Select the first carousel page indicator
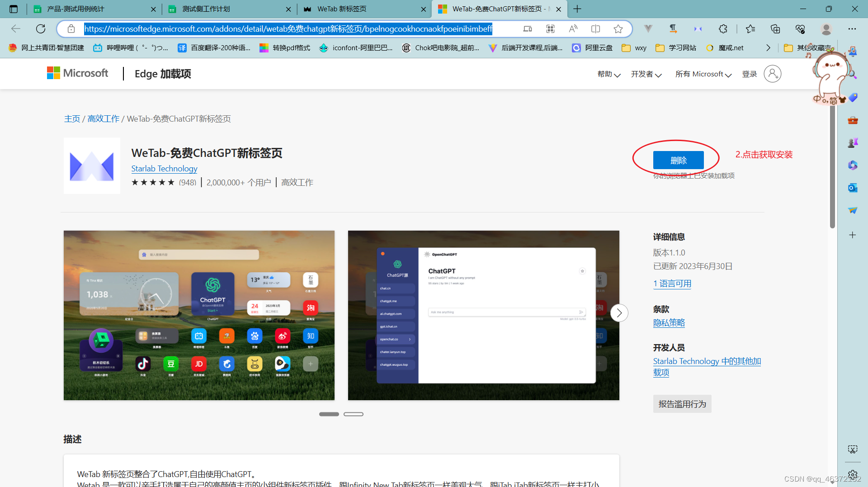 pos(329,414)
